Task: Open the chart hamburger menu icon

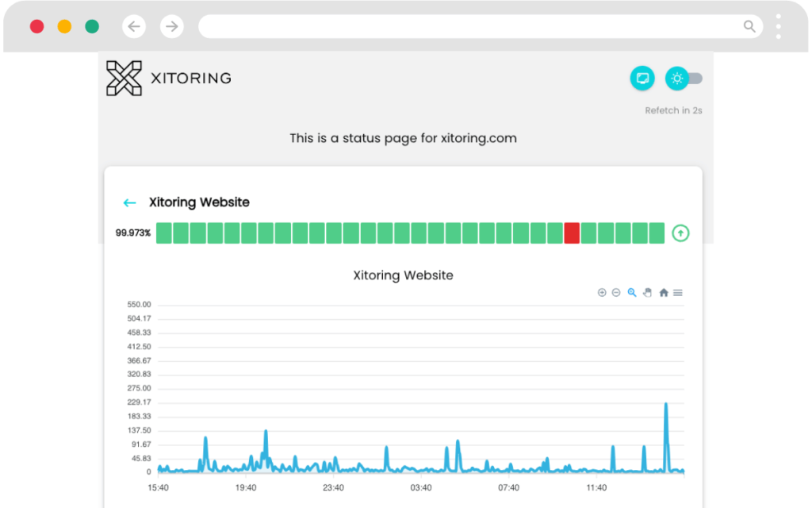Action: 678,292
